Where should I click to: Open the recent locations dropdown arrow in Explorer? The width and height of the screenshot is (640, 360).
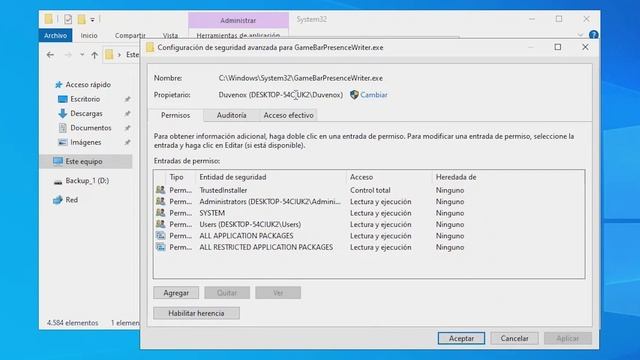pos(82,55)
